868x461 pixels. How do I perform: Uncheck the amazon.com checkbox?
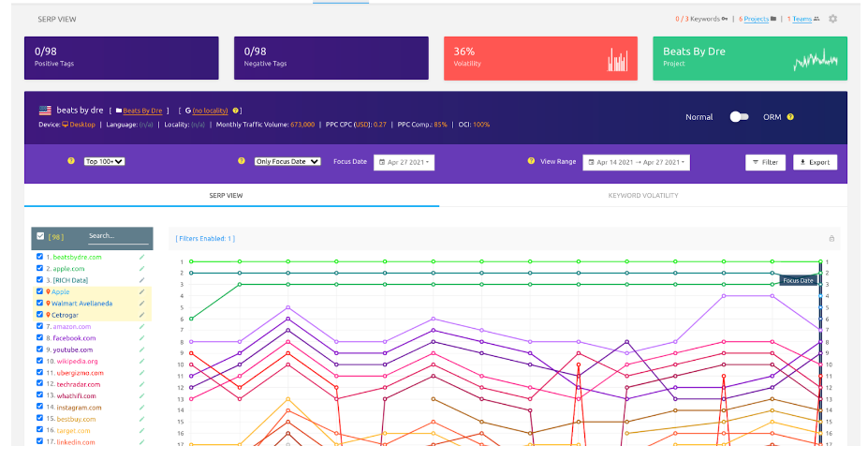(x=39, y=326)
